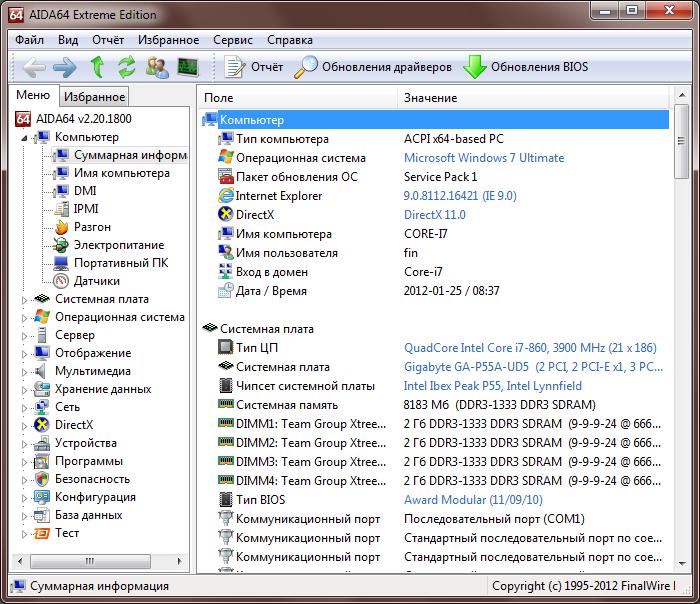
Task: Click the Отчёт report toolbar button
Action: [x=254, y=67]
